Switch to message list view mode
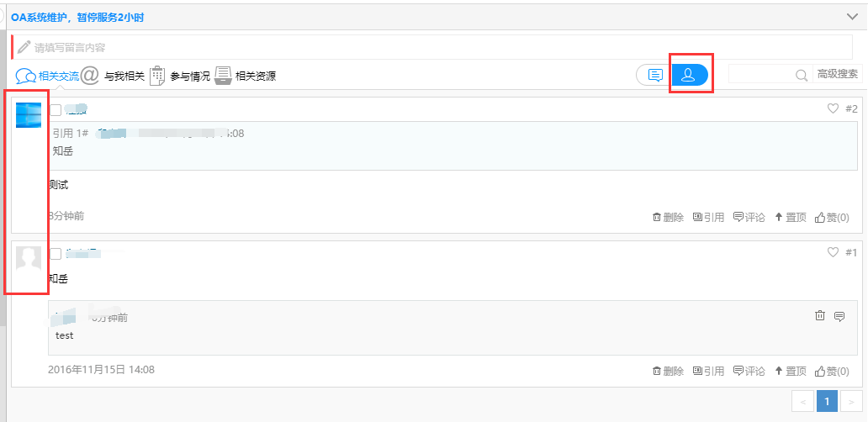868x422 pixels. click(654, 75)
